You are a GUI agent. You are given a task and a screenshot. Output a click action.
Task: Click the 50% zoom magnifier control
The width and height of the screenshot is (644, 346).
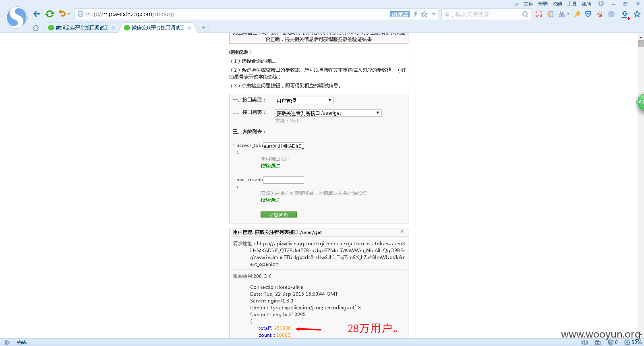(x=632, y=342)
